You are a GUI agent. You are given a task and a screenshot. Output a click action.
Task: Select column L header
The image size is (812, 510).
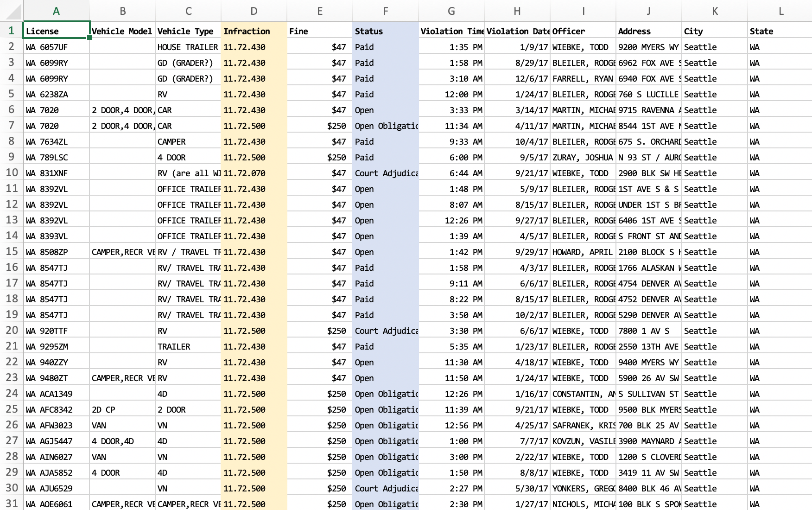coord(780,11)
